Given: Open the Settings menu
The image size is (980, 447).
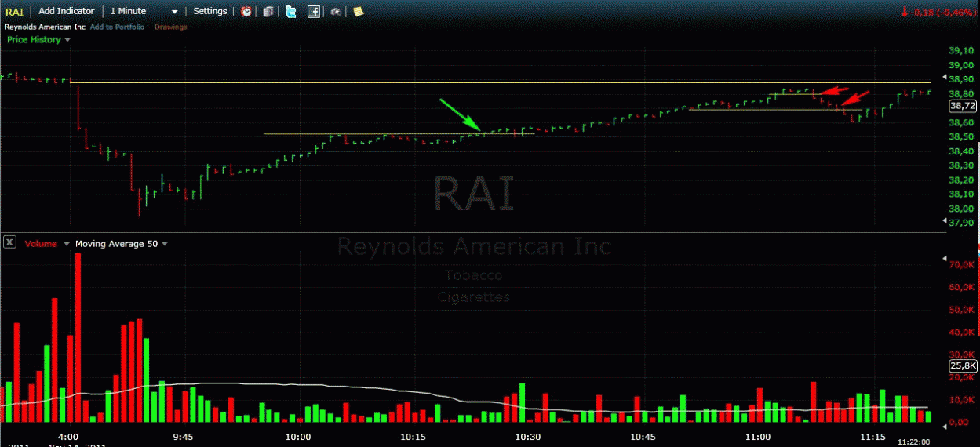Looking at the screenshot, I should tap(210, 11).
